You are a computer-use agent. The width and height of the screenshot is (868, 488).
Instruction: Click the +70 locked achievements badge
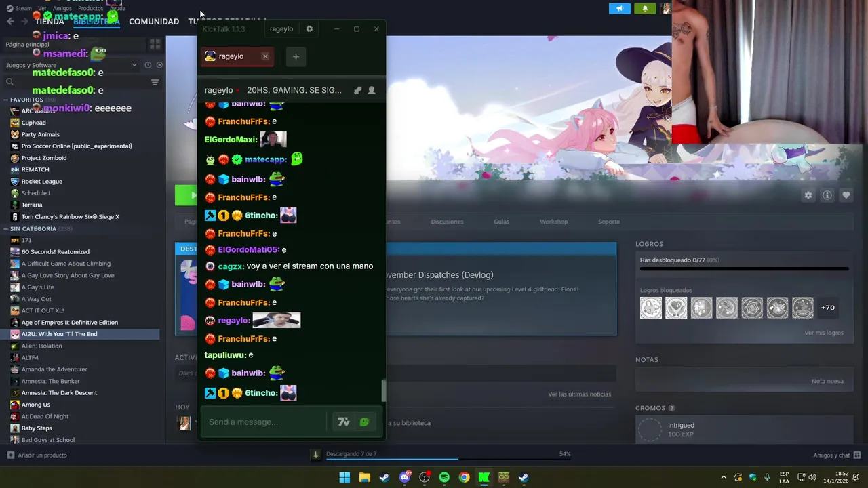pos(828,308)
